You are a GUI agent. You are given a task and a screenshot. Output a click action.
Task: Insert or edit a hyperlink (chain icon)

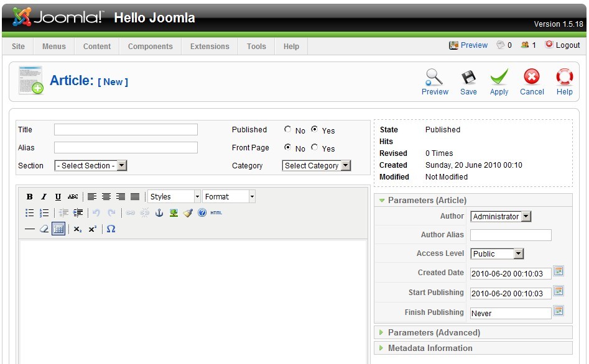(131, 213)
